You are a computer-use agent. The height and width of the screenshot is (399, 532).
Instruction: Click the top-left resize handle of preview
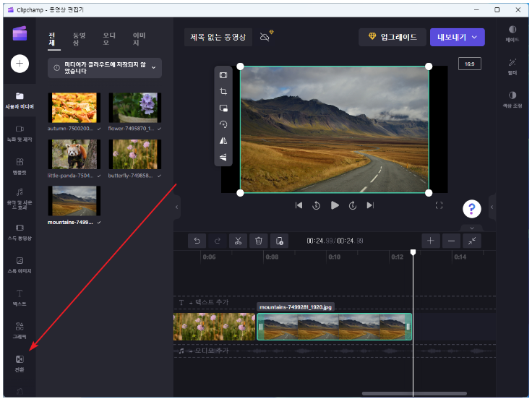pos(240,66)
